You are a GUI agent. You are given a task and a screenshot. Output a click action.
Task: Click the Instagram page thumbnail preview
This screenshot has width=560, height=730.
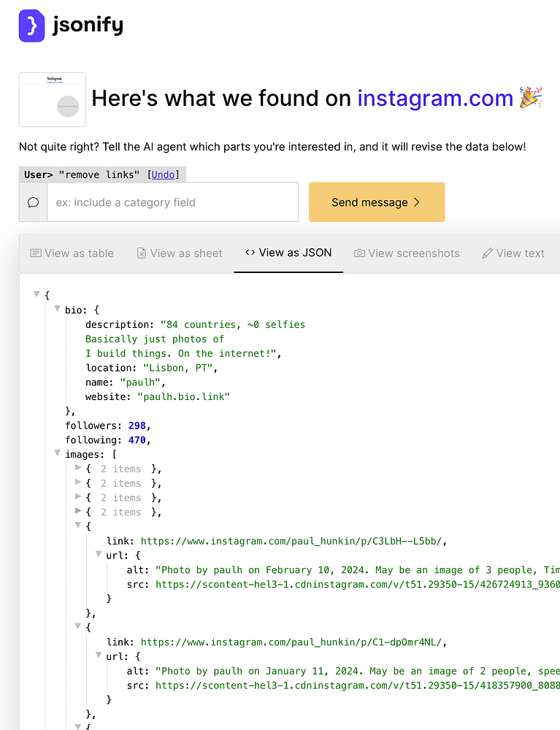(52, 99)
